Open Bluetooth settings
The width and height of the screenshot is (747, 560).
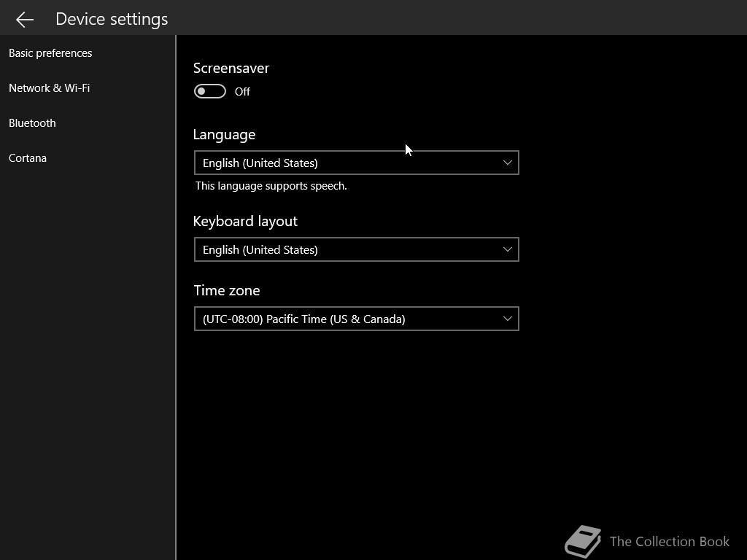(32, 122)
